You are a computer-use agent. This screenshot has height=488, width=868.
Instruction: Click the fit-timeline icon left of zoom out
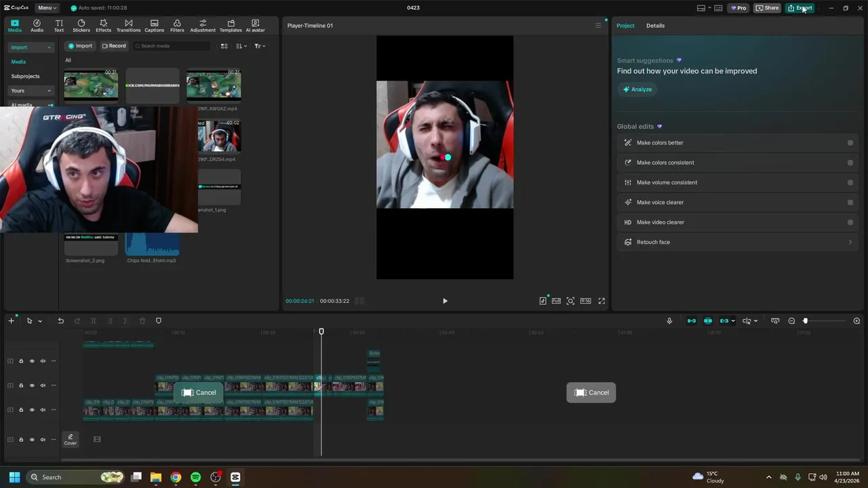point(775,321)
